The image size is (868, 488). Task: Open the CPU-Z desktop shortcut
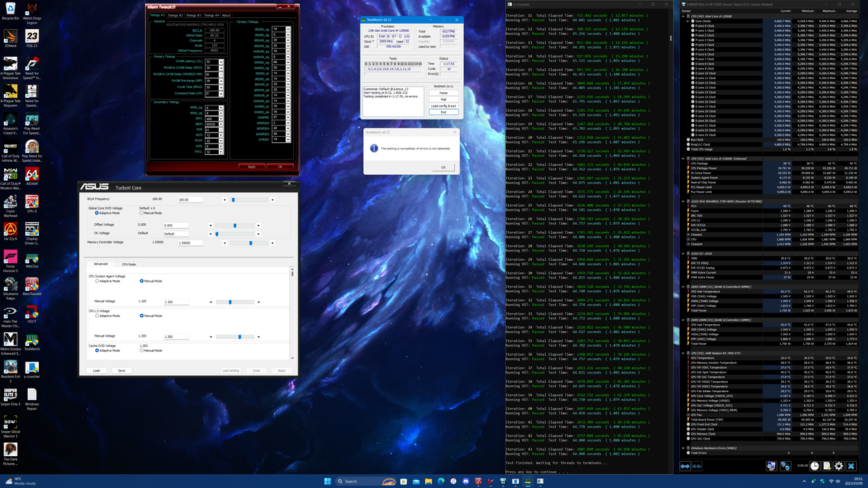point(32,203)
